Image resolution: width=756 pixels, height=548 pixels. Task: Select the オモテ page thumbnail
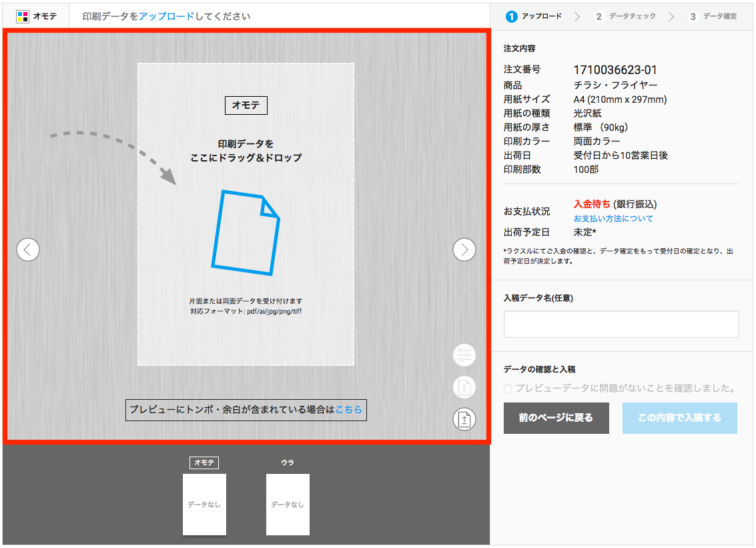204,504
